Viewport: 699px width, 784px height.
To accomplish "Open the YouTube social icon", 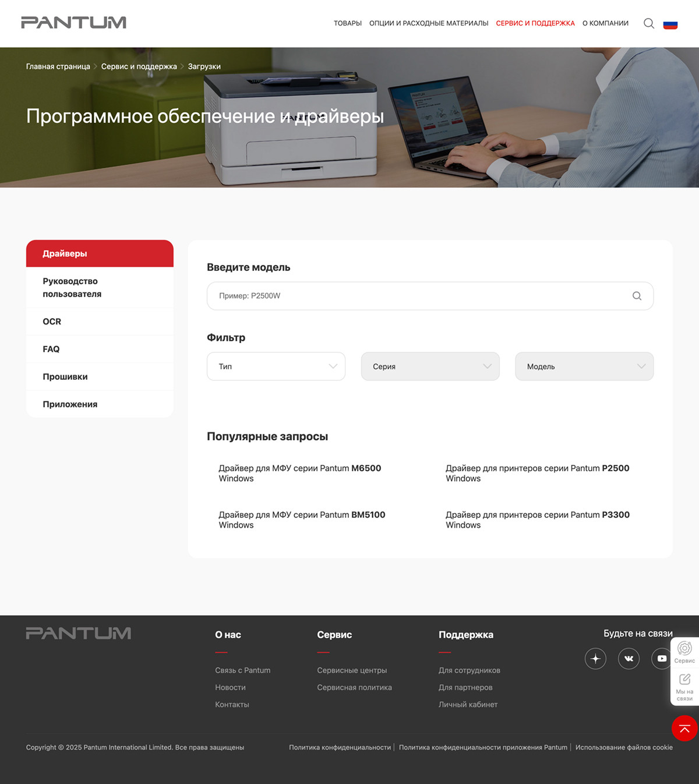I will click(662, 659).
